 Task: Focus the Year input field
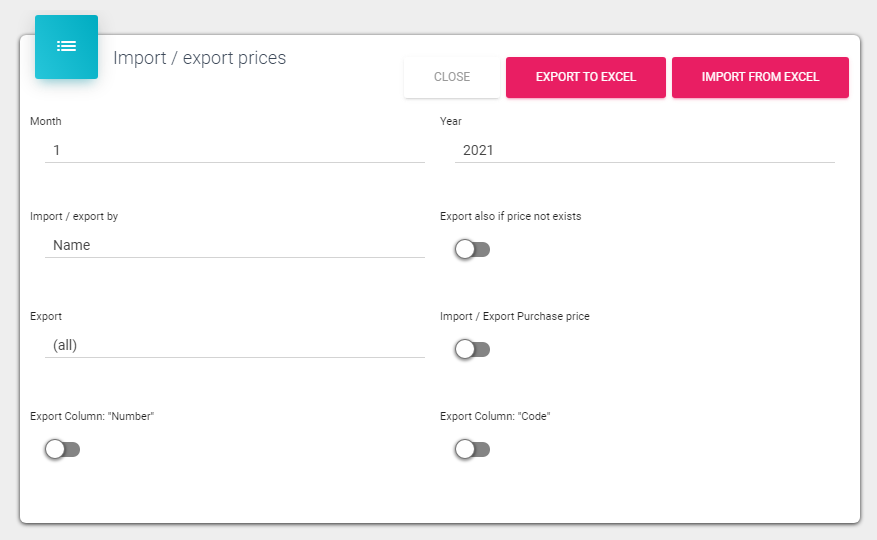pyautogui.click(x=645, y=150)
